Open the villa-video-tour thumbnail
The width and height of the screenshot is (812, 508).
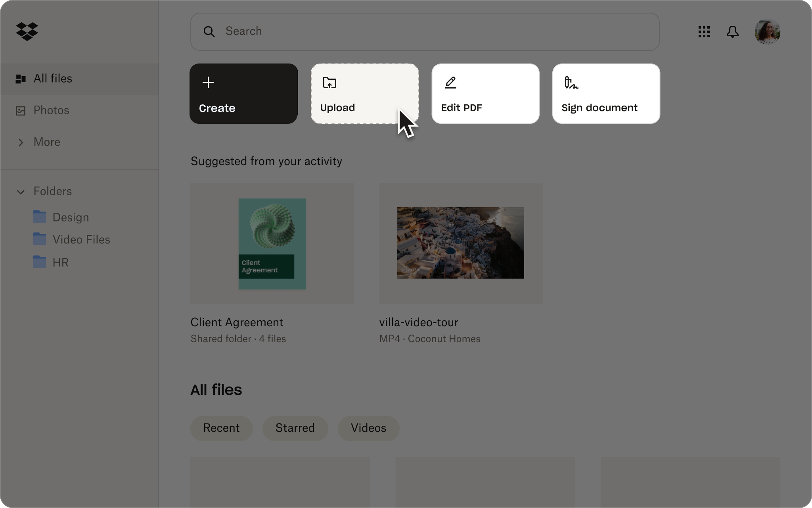coord(461,242)
